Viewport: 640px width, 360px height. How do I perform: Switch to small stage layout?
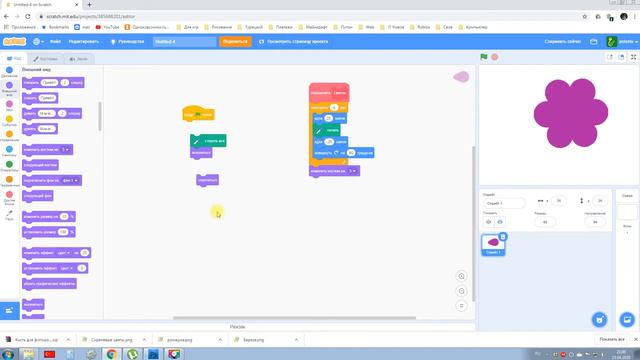click(x=610, y=57)
